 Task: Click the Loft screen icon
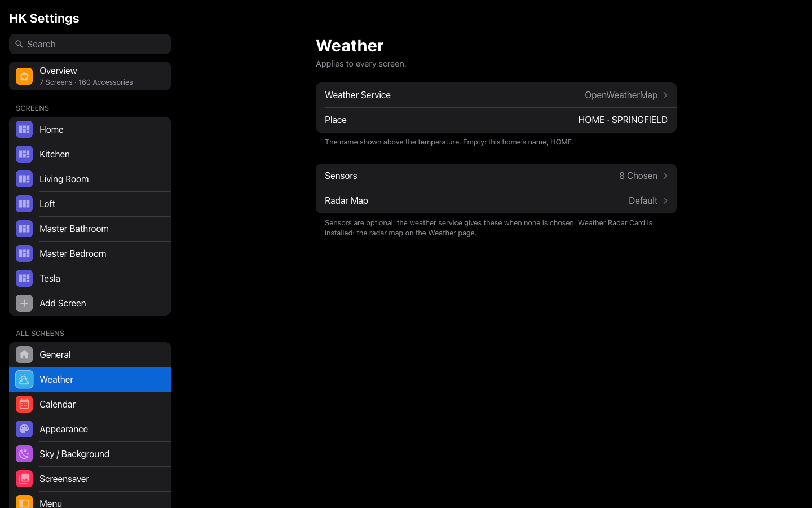point(24,204)
